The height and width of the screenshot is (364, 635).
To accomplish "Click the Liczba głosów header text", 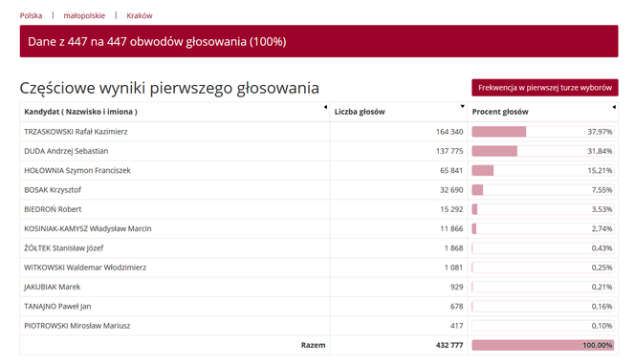I will click(360, 112).
